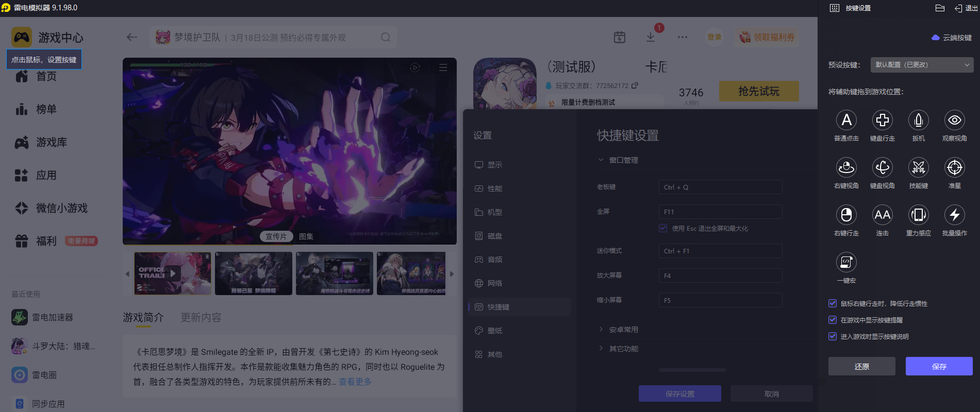The width and height of the screenshot is (980, 412).
Task: Uncheck 在游戏中显示按键提醒 checkbox
Action: (x=833, y=320)
